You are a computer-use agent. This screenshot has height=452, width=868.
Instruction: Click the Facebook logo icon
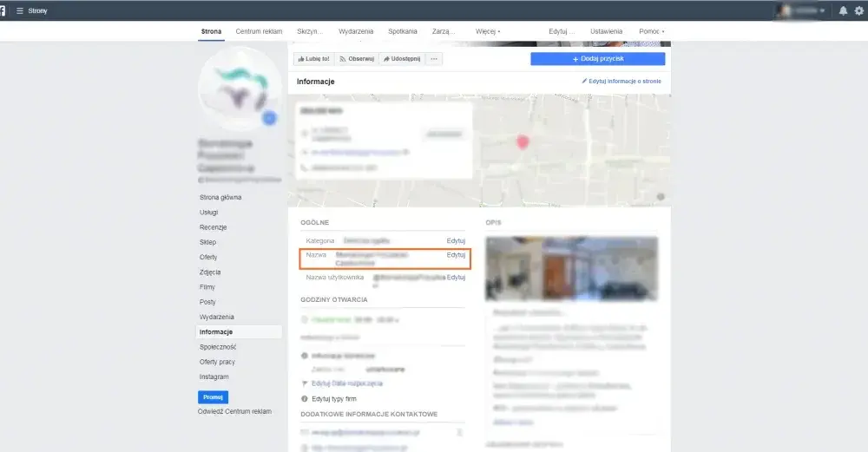coord(3,10)
